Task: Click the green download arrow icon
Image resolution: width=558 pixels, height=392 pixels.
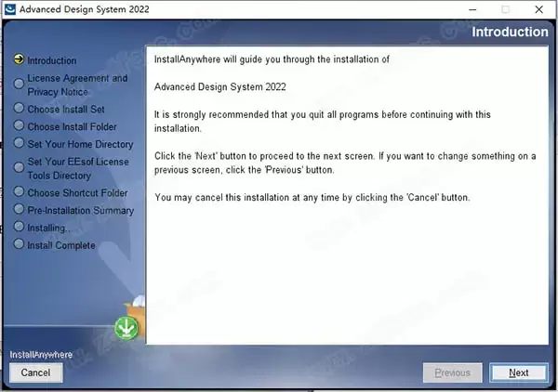Action: pos(126,328)
